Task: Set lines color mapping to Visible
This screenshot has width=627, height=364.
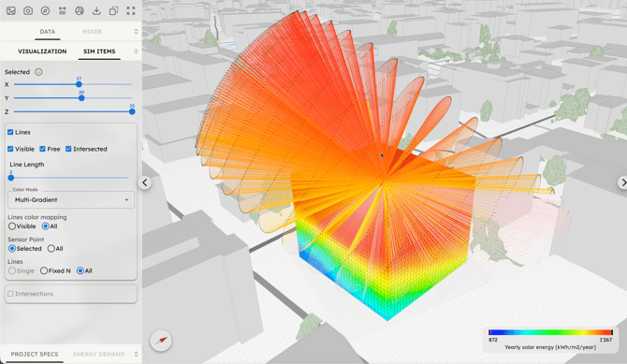Action: pos(12,226)
